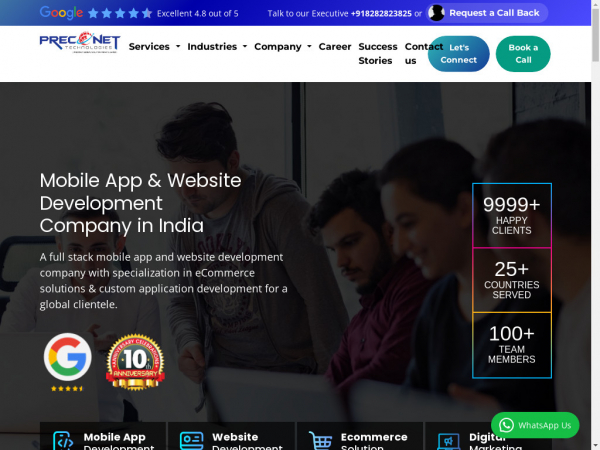Click the 9999+ Happy Clients box
The width and height of the screenshot is (600, 450).
click(512, 215)
